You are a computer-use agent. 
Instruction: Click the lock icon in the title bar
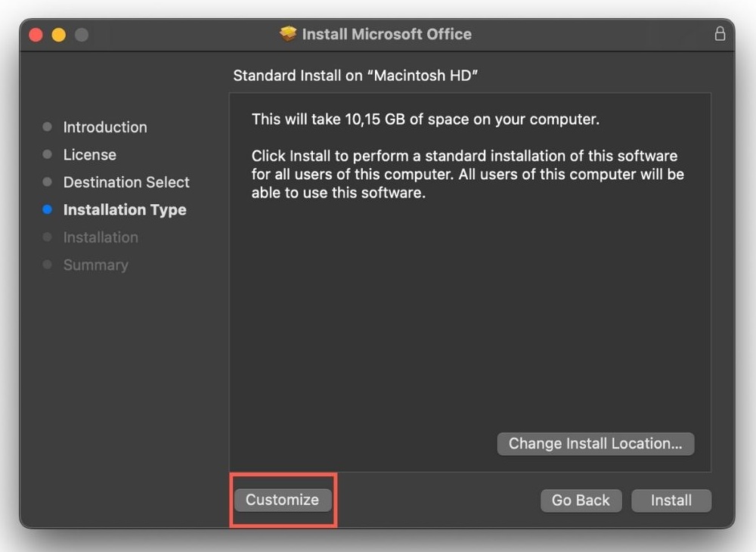coord(720,34)
